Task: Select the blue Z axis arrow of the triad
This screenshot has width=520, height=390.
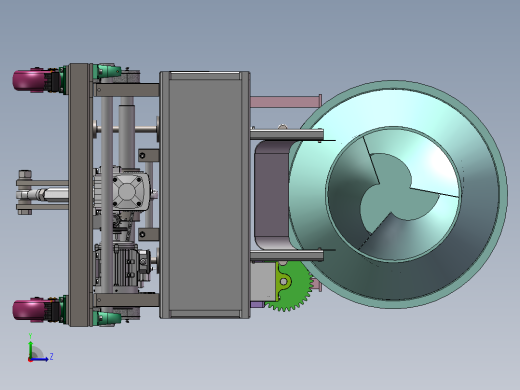Action: pyautogui.click(x=40, y=359)
